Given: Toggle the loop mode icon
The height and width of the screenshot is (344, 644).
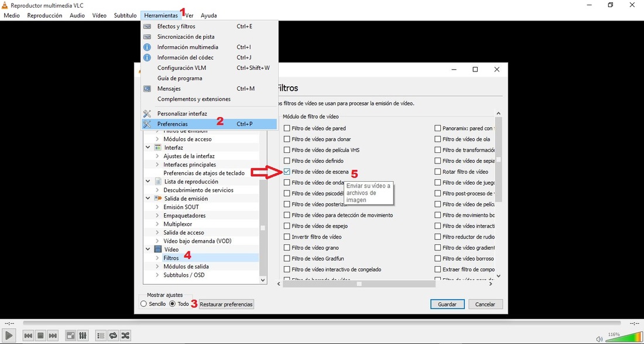Looking at the screenshot, I should pyautogui.click(x=113, y=335).
